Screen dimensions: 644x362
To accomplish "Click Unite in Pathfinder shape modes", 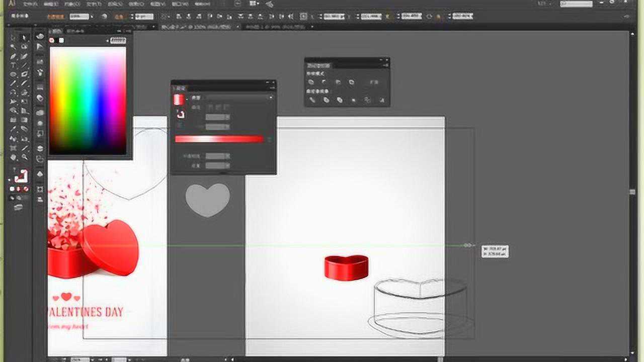I will [x=311, y=82].
